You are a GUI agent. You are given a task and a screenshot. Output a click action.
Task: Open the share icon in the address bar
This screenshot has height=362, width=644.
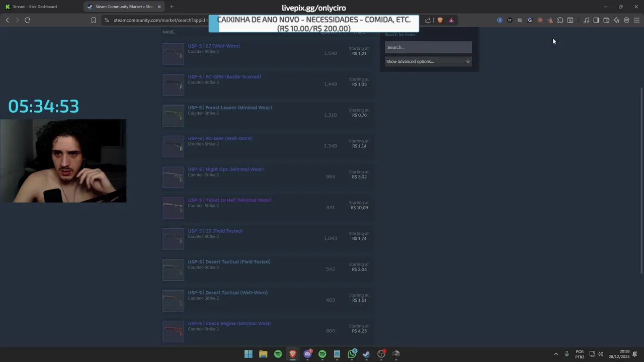coord(428,20)
